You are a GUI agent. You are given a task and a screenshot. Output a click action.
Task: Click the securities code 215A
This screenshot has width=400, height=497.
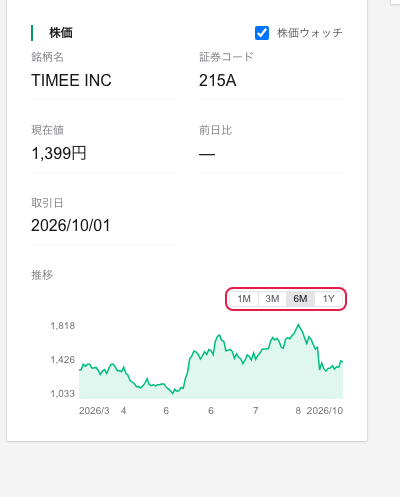(218, 80)
